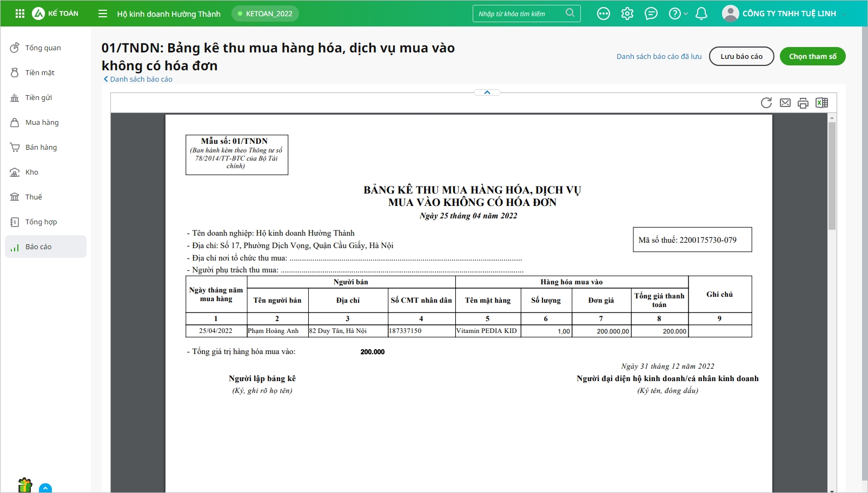This screenshot has width=868, height=493.
Task: Open the Thuế sidebar section
Action: tap(34, 197)
